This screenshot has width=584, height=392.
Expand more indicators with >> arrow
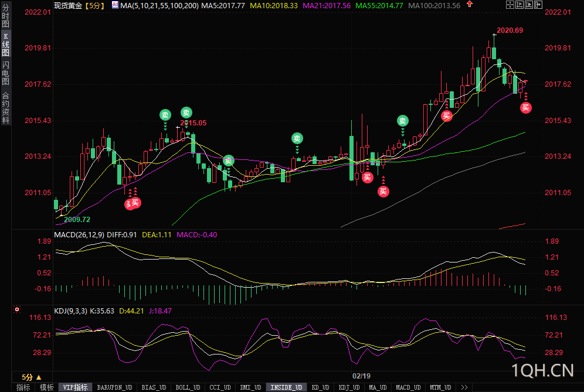[x=464, y=387]
